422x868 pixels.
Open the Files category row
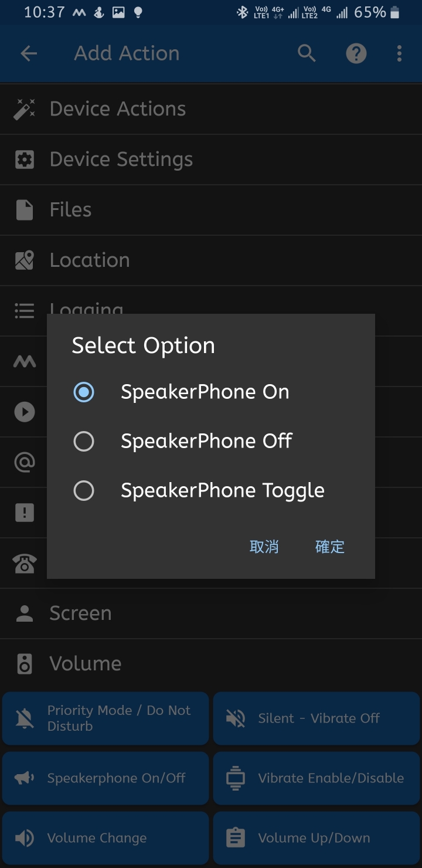(x=70, y=210)
